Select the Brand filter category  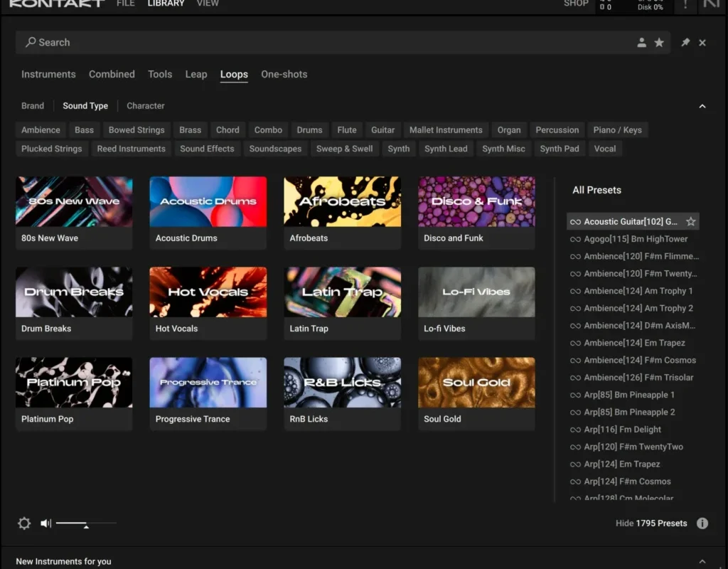click(33, 106)
